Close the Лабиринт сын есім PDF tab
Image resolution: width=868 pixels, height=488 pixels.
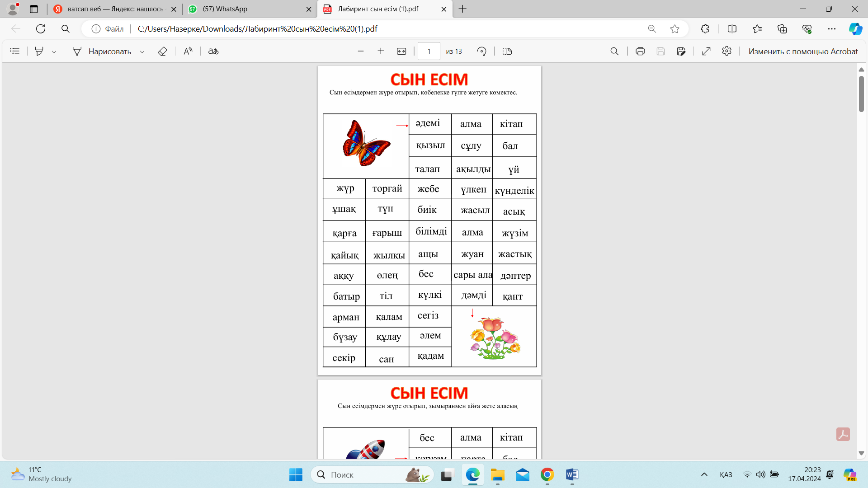click(444, 9)
